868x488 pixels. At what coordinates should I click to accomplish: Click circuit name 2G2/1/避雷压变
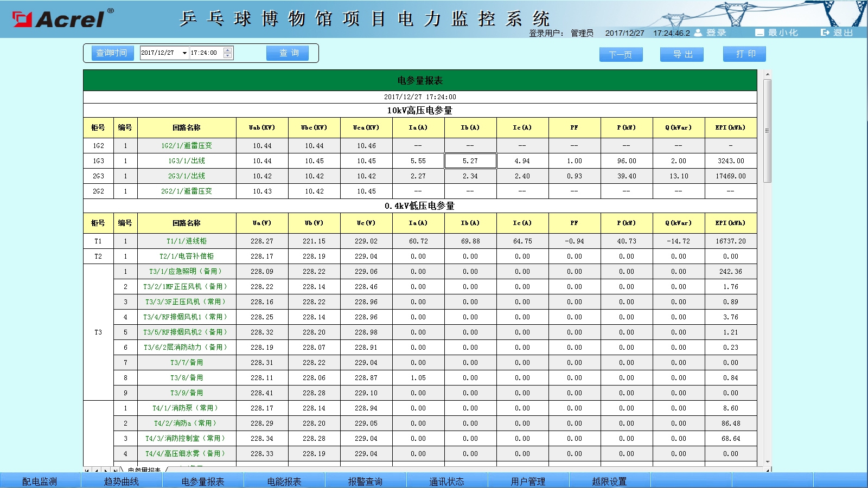click(x=187, y=191)
